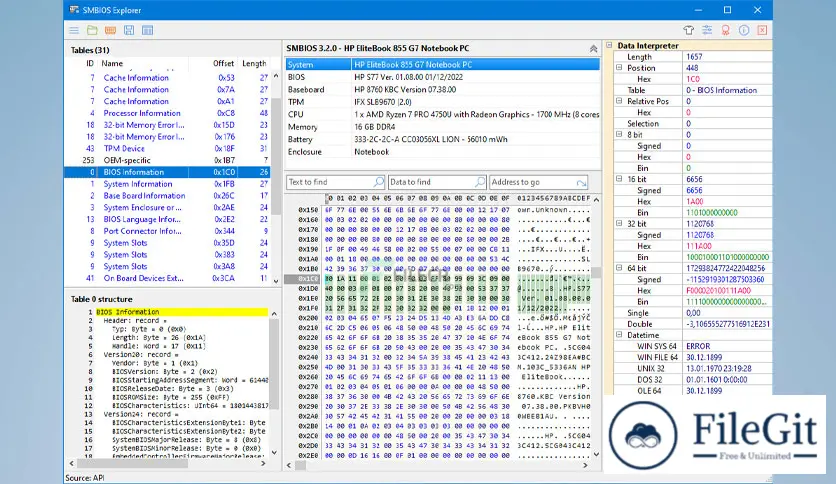This screenshot has width=836, height=484.
Task: Select the On Board Devices Ext row
Action: click(167, 278)
